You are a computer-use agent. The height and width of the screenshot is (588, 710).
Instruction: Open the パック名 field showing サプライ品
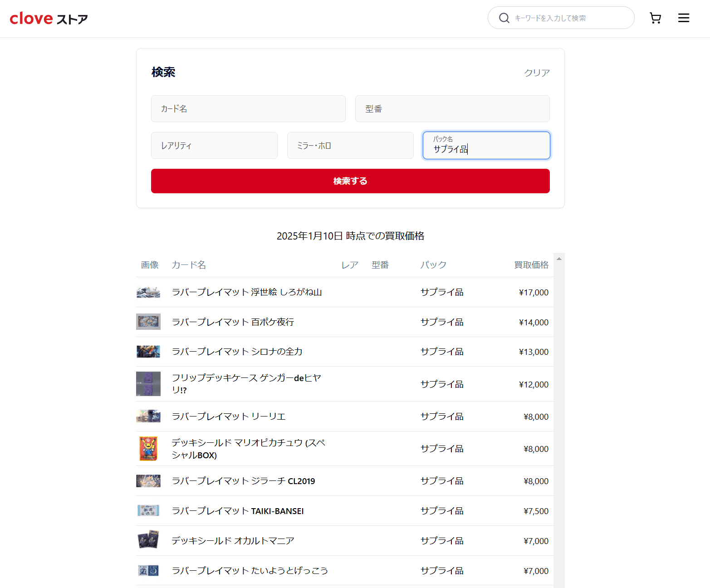pos(486,146)
